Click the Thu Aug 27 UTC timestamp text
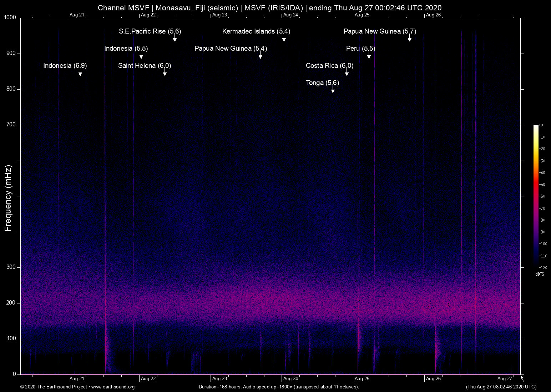Viewport: 551px width, 392px height. (501, 387)
